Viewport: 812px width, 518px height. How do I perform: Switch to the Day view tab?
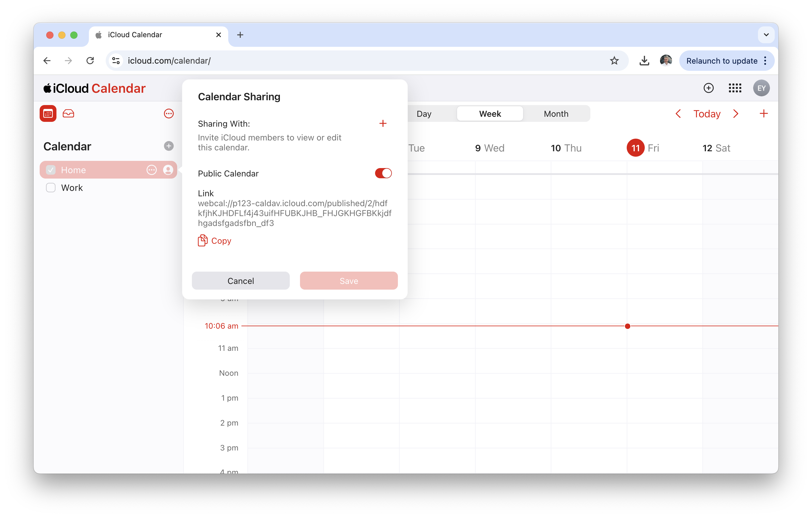(424, 113)
